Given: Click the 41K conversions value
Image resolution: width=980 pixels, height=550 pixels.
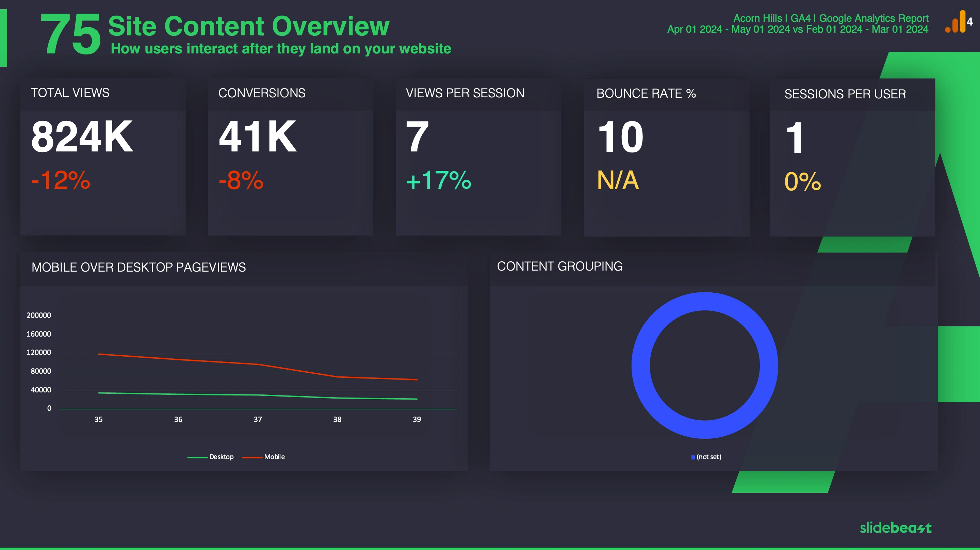Looking at the screenshot, I should pyautogui.click(x=258, y=136).
